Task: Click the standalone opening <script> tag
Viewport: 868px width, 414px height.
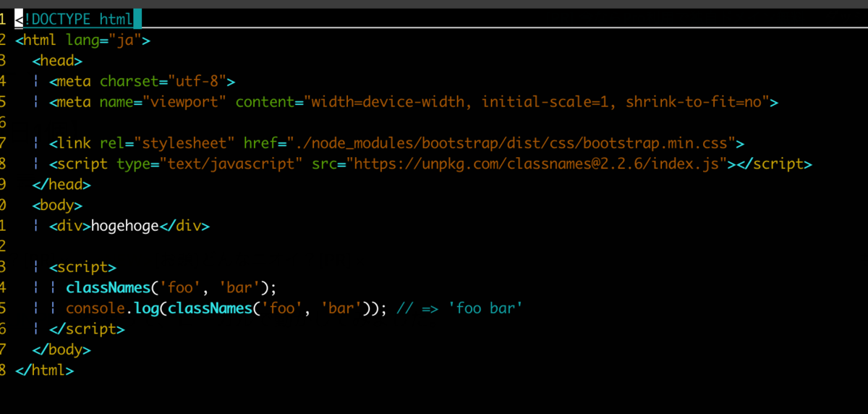Action: tap(82, 268)
